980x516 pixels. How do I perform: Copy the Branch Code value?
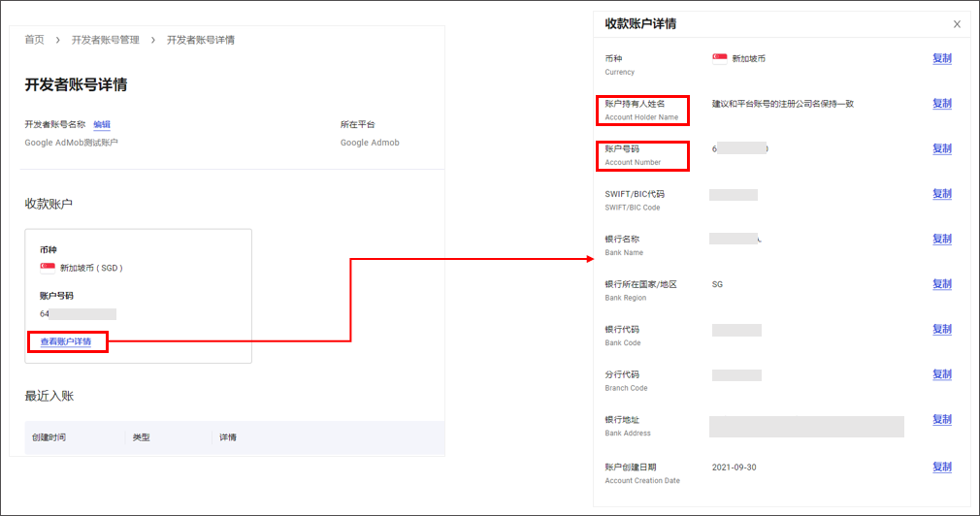click(x=942, y=373)
